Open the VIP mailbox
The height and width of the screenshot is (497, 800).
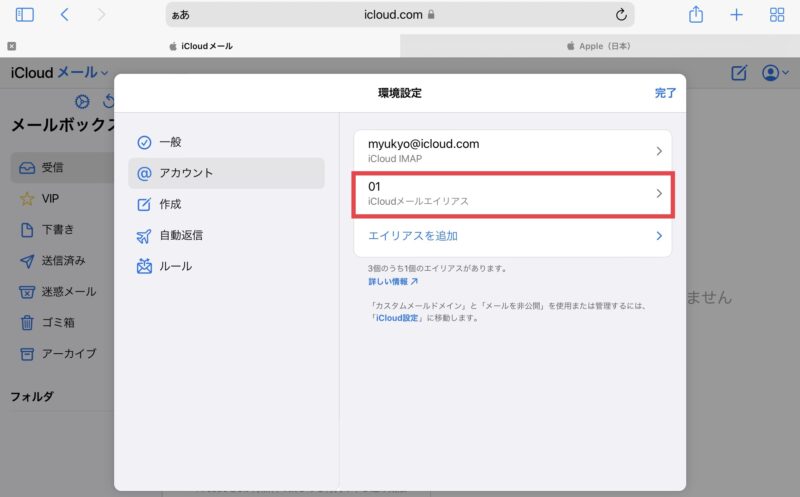(x=62, y=198)
